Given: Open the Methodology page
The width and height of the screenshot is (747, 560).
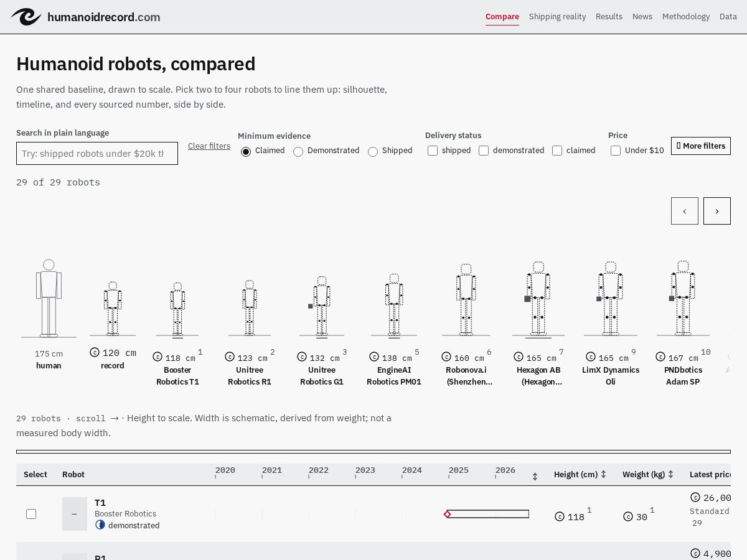Looking at the screenshot, I should coord(686,17).
